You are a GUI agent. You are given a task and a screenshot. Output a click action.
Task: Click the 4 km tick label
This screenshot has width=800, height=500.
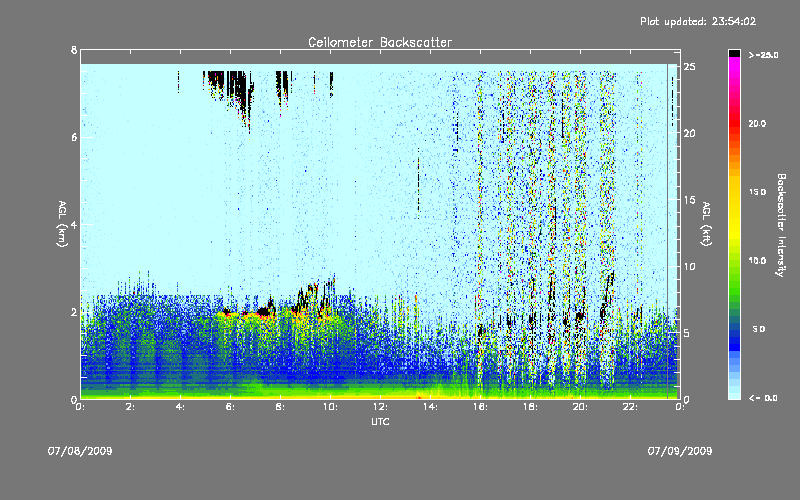coord(74,224)
